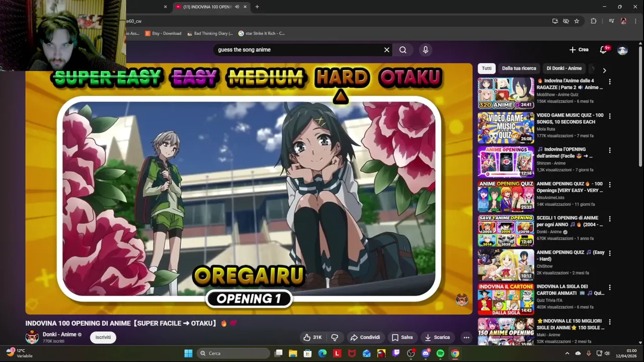Close the current YouTube browser tab
The width and height of the screenshot is (644, 362).
(245, 7)
